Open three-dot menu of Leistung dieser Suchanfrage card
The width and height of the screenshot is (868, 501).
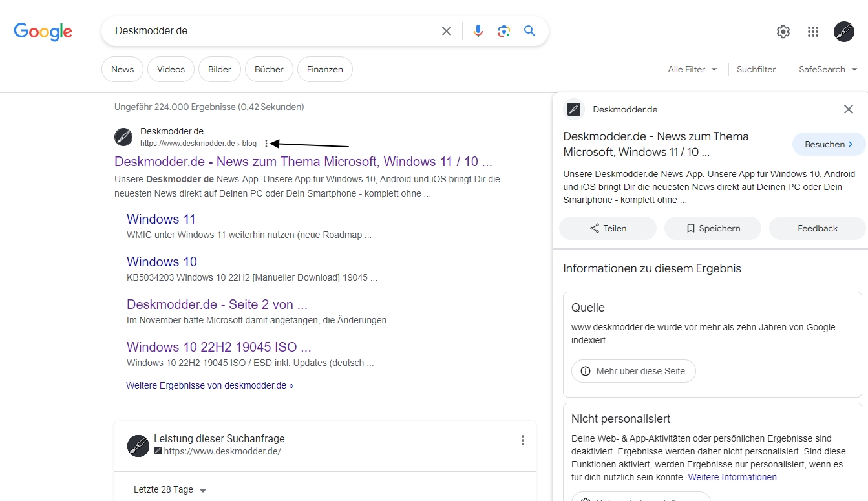click(523, 440)
